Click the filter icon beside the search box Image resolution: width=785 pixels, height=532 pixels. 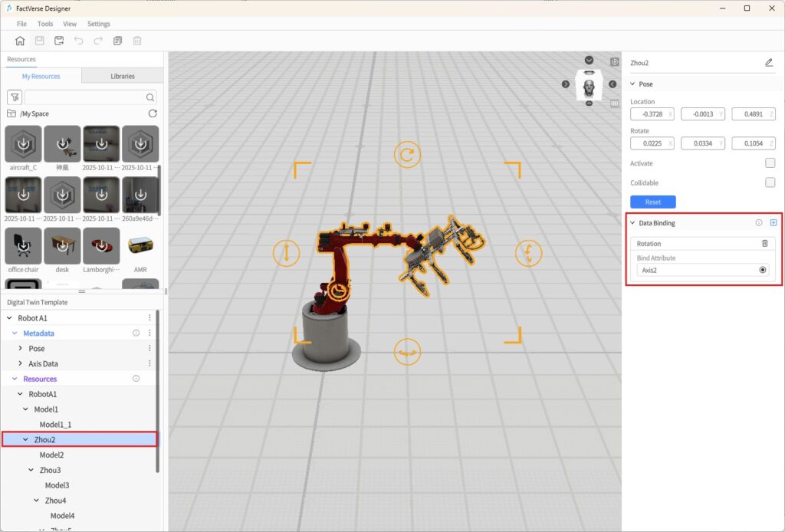pos(14,97)
